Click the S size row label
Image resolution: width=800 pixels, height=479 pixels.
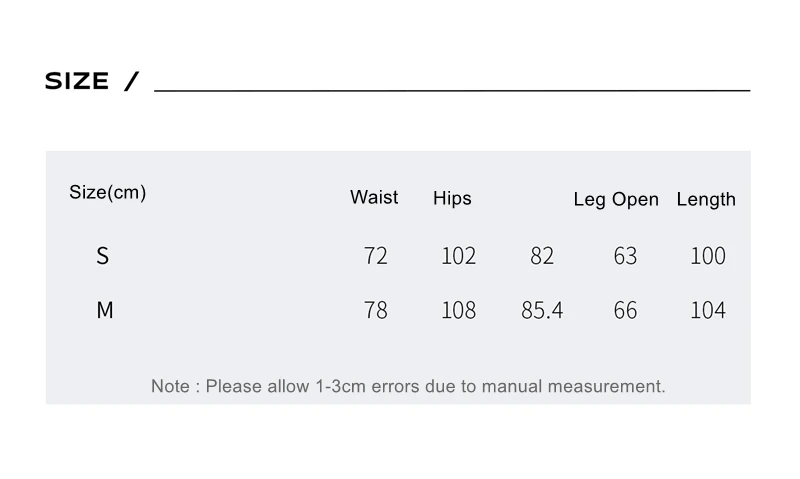point(102,256)
